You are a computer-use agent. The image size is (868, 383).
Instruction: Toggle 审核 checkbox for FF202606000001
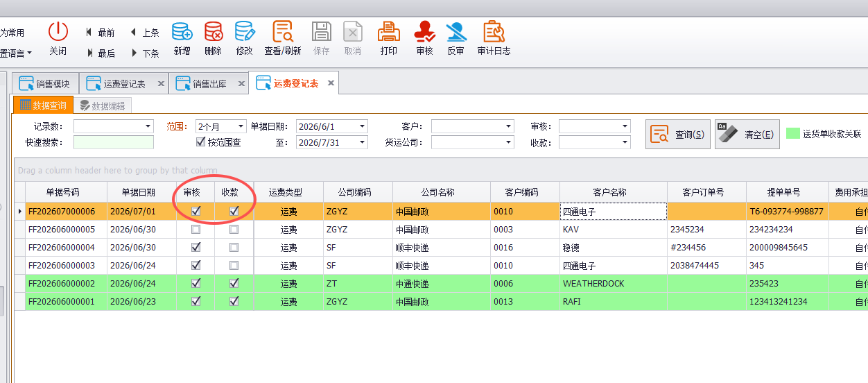196,301
